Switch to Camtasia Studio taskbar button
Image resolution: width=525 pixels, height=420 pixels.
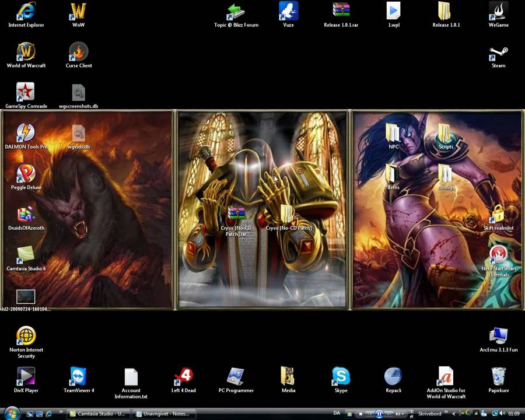tap(98, 414)
